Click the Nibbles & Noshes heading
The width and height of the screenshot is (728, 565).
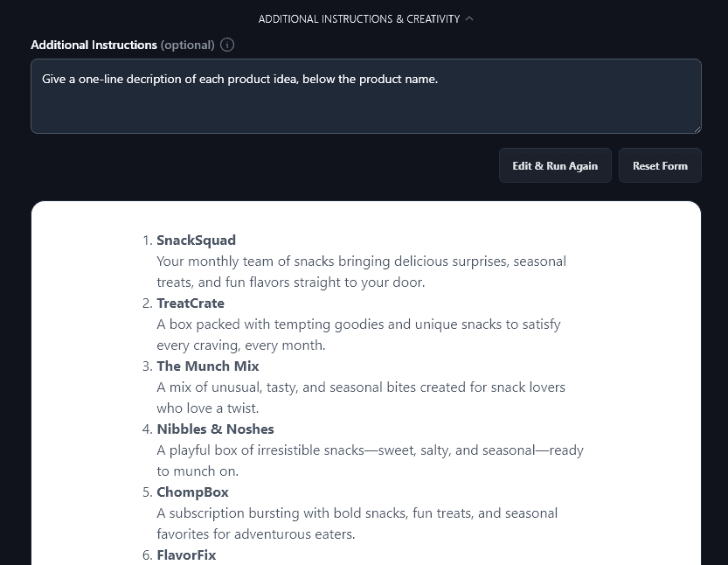pos(215,429)
